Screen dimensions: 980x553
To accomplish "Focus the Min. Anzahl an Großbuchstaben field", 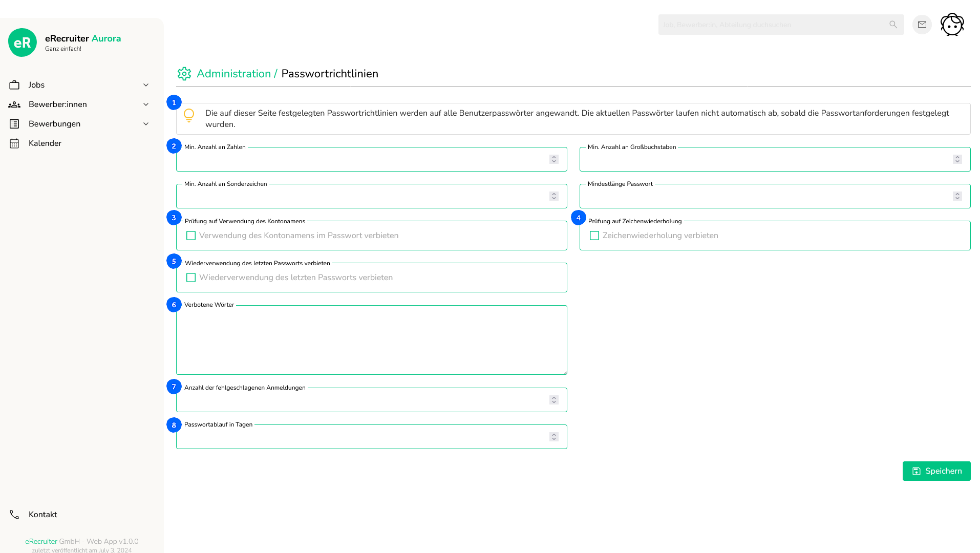I will (775, 159).
